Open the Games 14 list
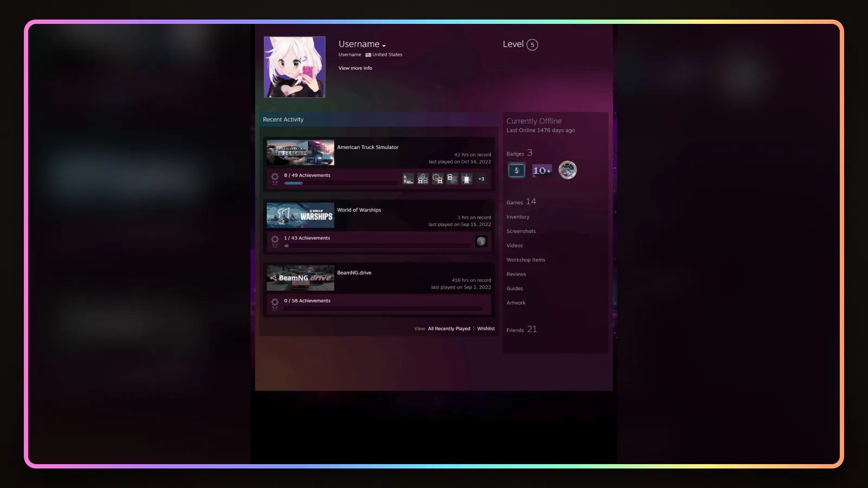The width and height of the screenshot is (868, 488). (x=521, y=202)
